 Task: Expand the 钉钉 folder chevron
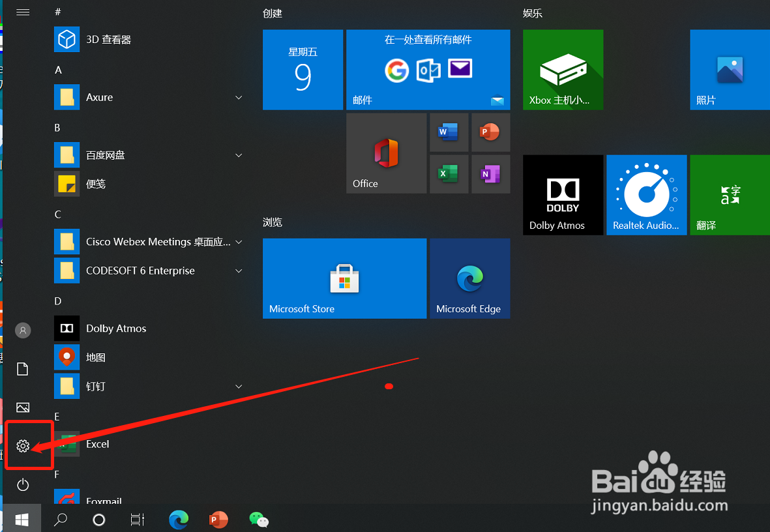tap(239, 386)
